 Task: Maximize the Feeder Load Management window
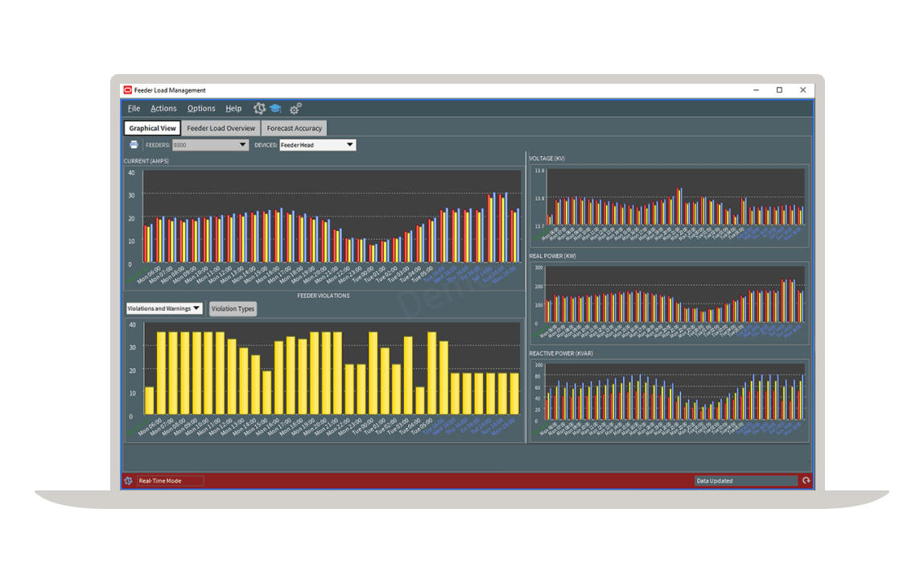[x=780, y=90]
